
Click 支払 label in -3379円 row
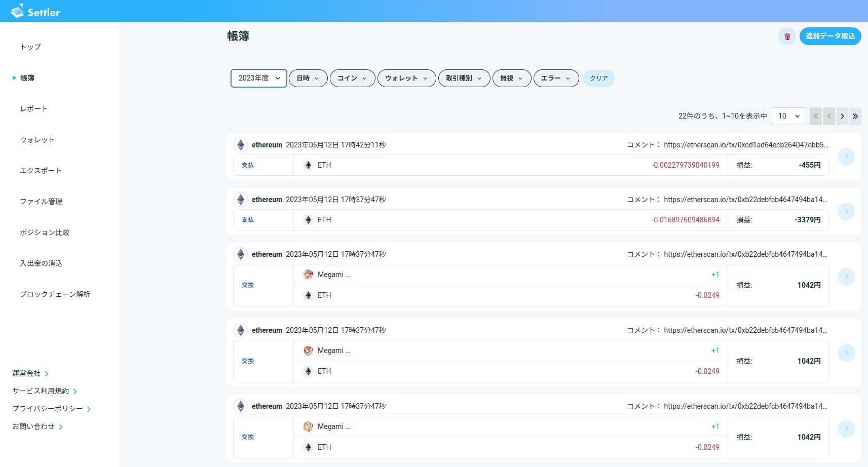[x=248, y=220]
